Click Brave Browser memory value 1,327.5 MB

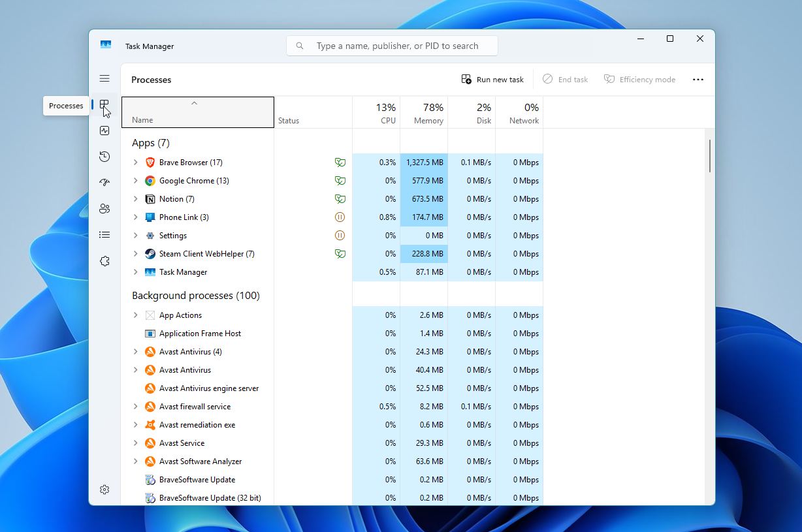point(425,163)
